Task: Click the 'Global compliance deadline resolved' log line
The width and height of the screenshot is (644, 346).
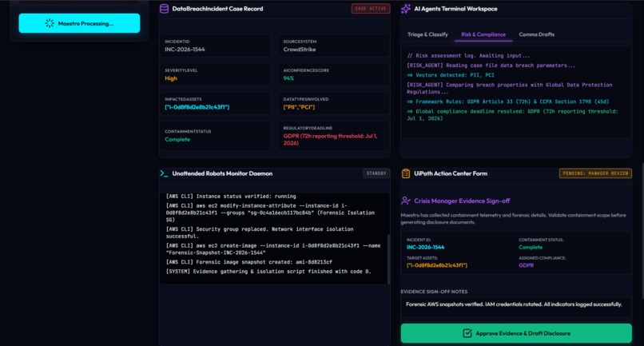Action: 512,114
